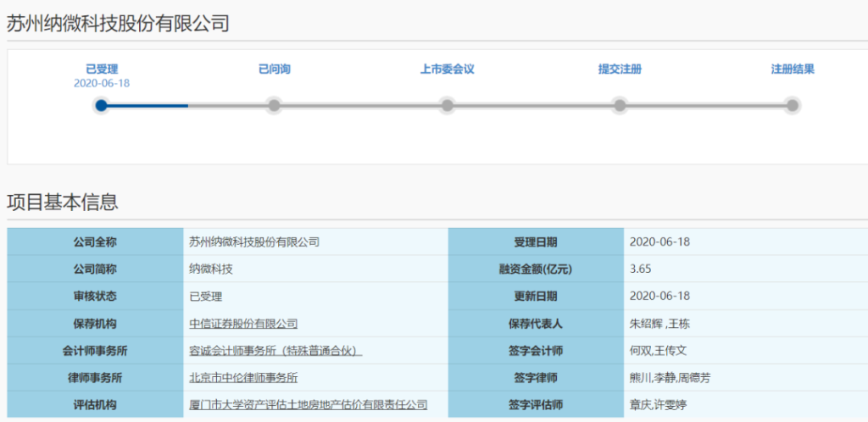Click the 更新日期 value 2020-06-18

coord(659,297)
